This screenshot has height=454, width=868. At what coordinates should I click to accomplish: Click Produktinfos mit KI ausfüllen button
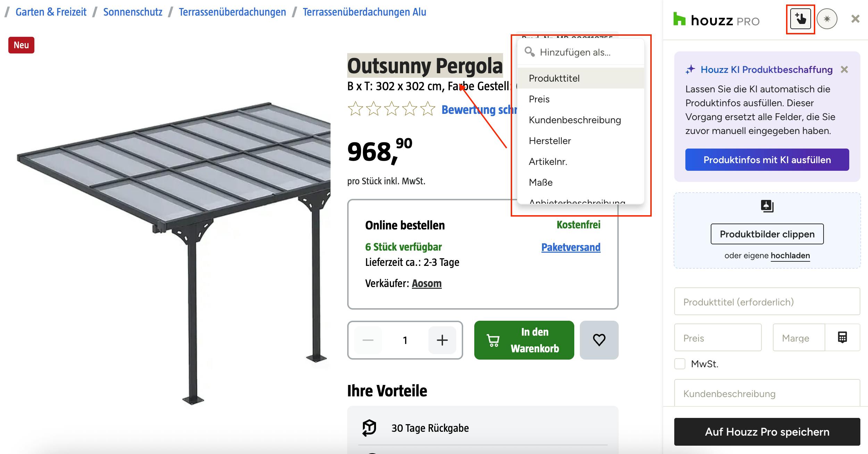tap(767, 160)
